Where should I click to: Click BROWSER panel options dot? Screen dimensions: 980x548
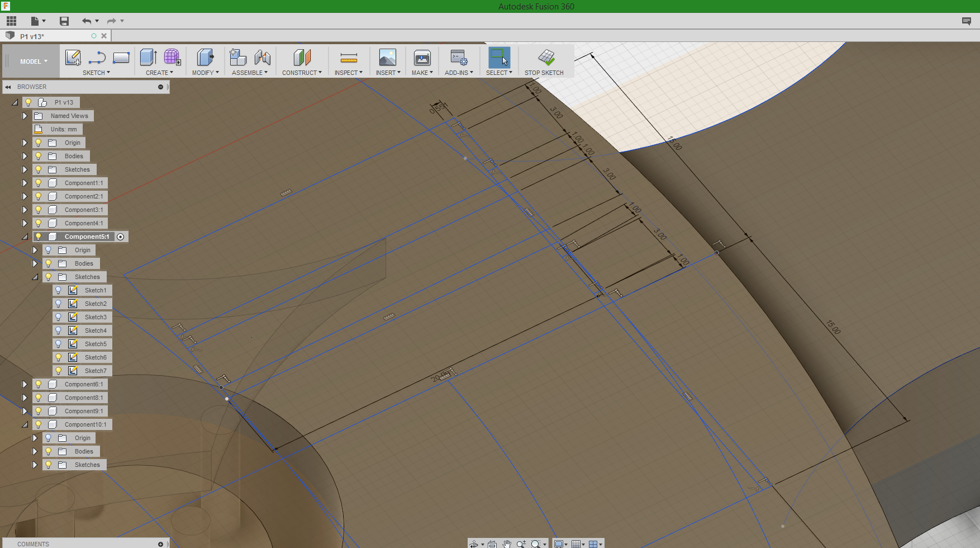[x=160, y=87]
